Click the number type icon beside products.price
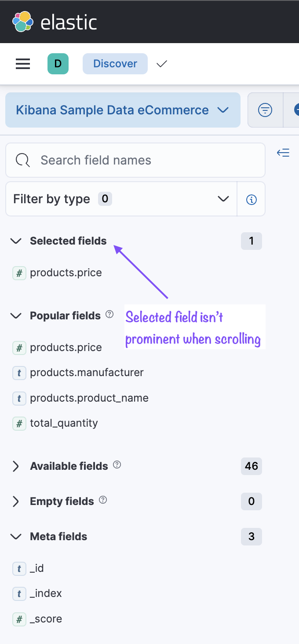 click(18, 273)
